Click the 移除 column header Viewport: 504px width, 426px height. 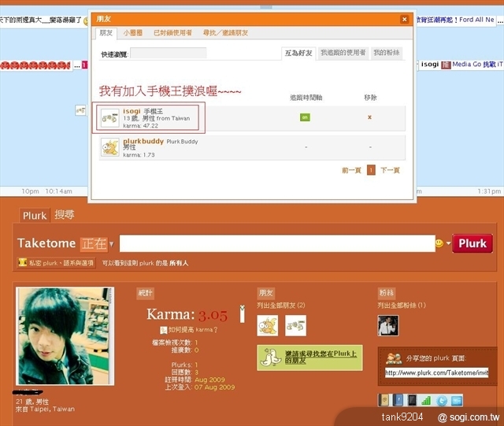[370, 98]
